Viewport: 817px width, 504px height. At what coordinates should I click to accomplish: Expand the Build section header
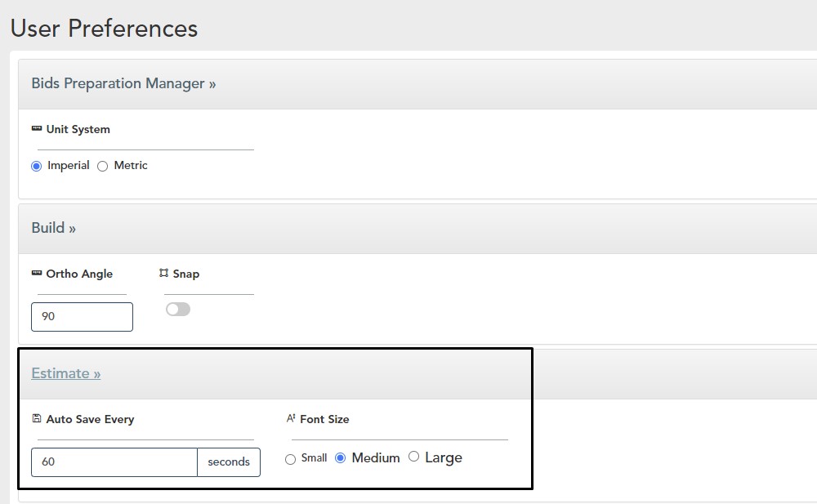[x=54, y=228]
